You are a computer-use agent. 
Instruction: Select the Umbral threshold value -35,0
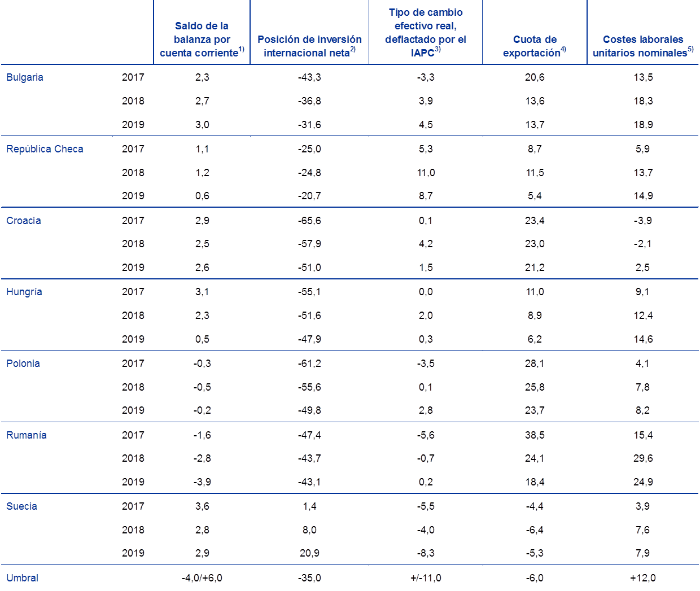point(309,578)
